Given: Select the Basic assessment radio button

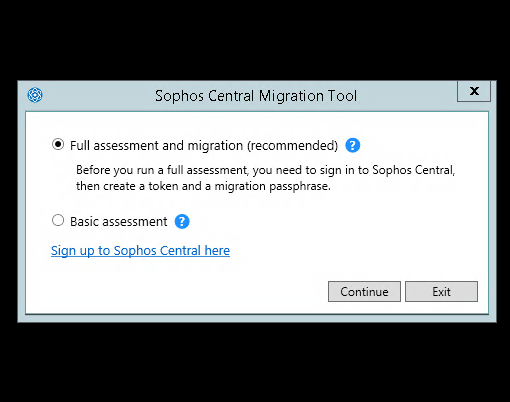Looking at the screenshot, I should coord(58,220).
